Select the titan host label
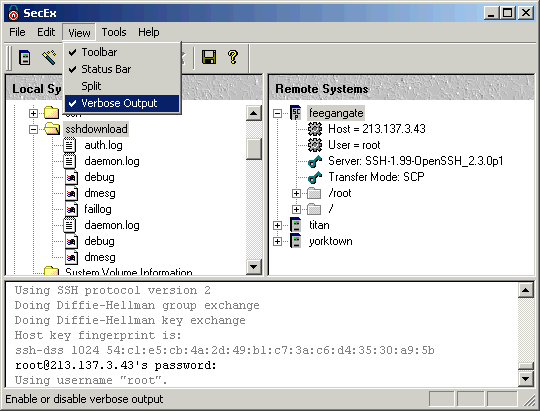 click(319, 225)
